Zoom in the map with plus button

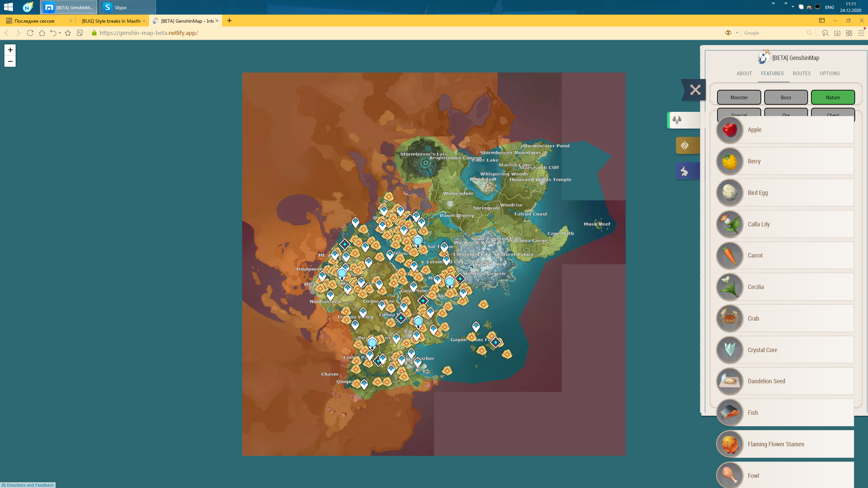coord(10,50)
